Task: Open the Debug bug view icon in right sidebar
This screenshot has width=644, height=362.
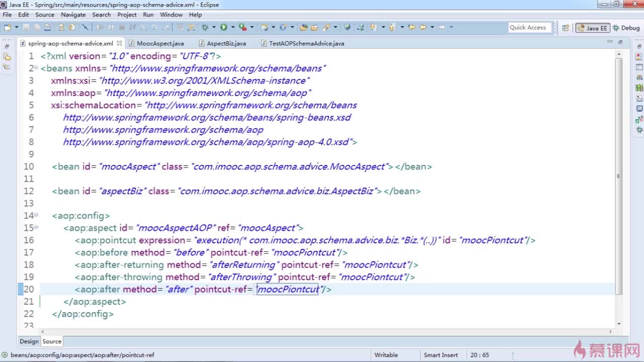Action: [x=639, y=130]
